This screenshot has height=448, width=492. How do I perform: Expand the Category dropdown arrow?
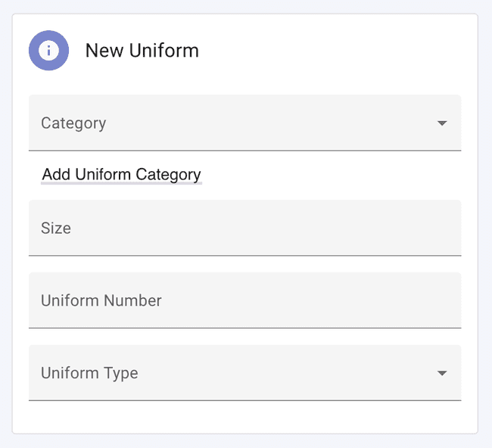[442, 123]
